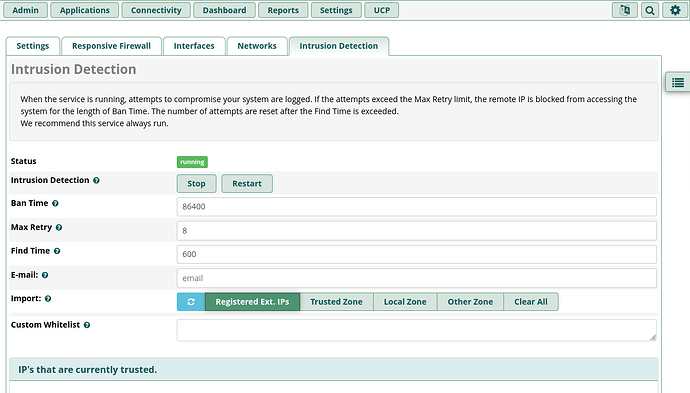Click the Ban Time input field
690x393 pixels.
click(416, 207)
